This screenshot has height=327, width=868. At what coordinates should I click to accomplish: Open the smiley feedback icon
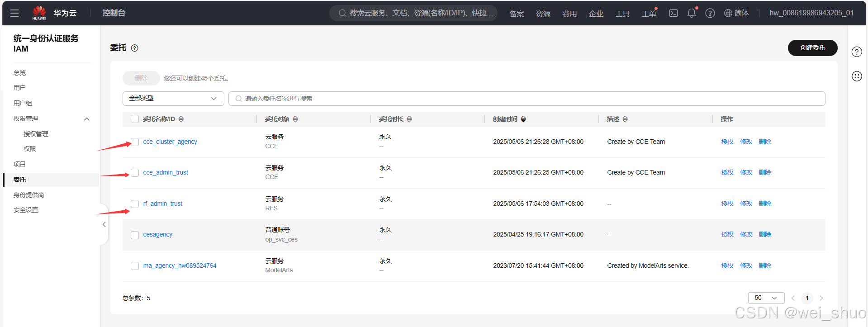(x=857, y=76)
